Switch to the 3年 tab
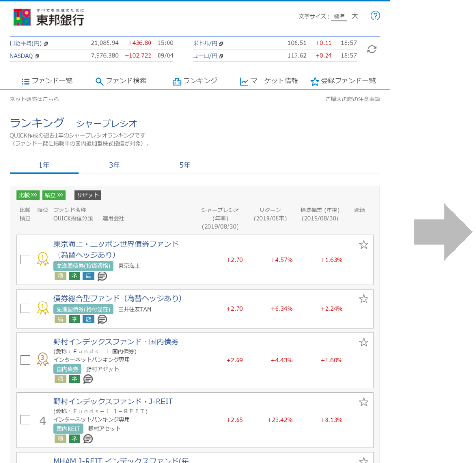The height and width of the screenshot is (463, 476). coord(114,165)
